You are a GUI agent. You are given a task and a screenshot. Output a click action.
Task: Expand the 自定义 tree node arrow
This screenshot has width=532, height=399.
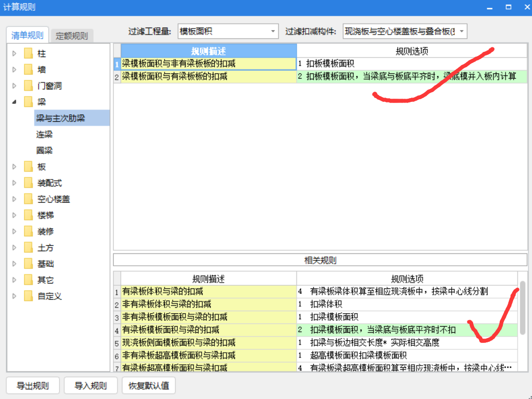(x=14, y=296)
